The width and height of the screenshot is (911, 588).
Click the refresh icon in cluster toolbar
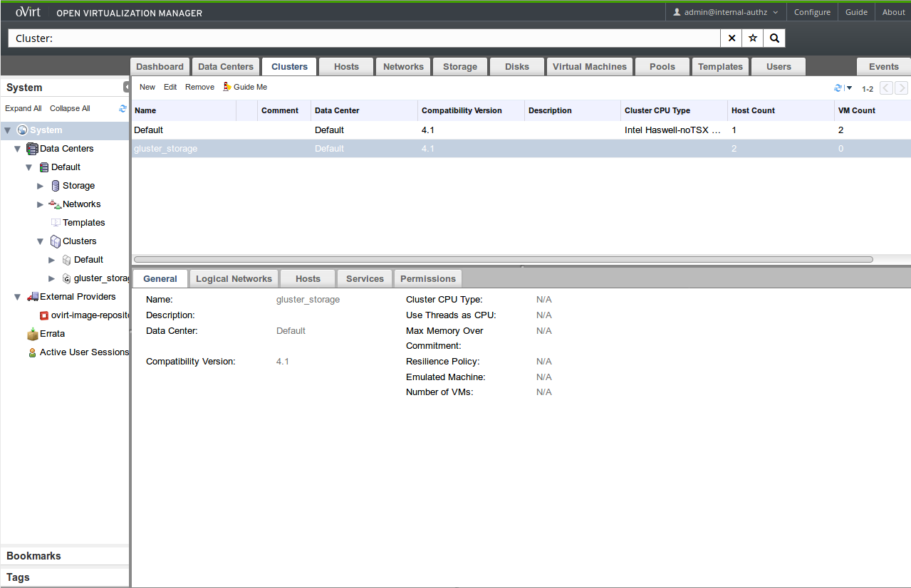point(838,88)
